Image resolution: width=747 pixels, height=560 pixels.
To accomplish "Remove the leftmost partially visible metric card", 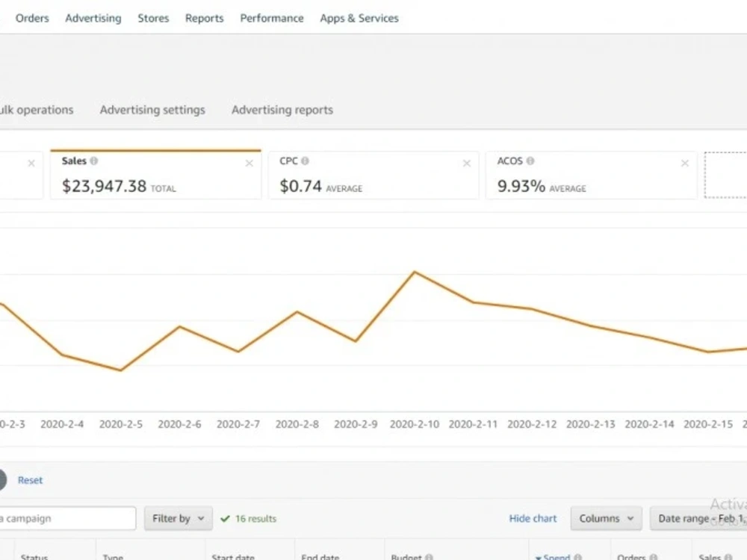I will tap(31, 164).
